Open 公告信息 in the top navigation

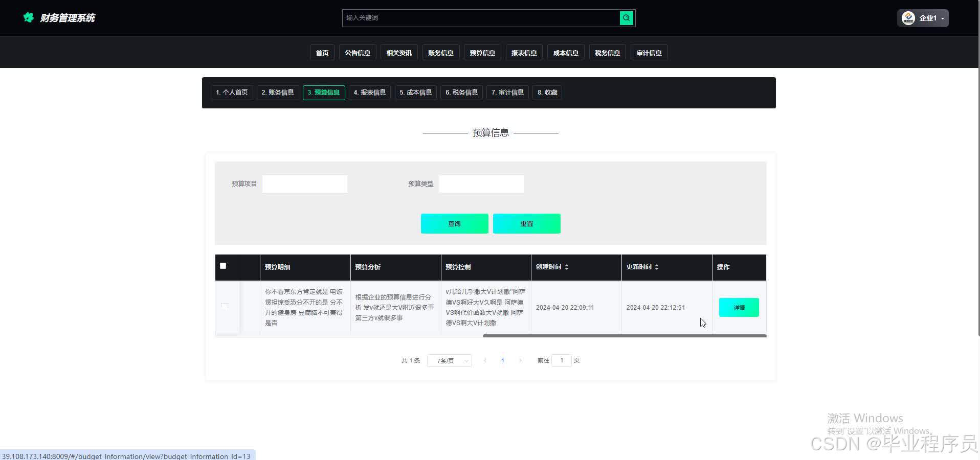click(358, 53)
